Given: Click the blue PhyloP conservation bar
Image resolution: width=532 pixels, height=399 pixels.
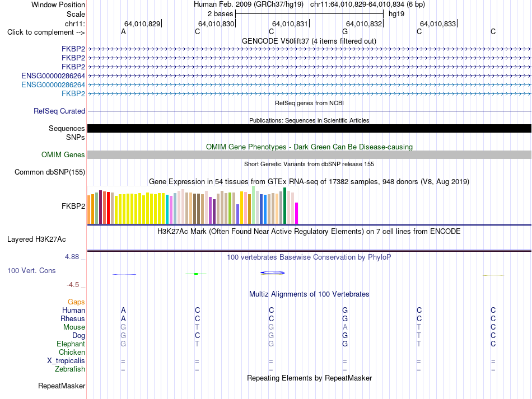Looking at the screenshot, I should [x=273, y=273].
